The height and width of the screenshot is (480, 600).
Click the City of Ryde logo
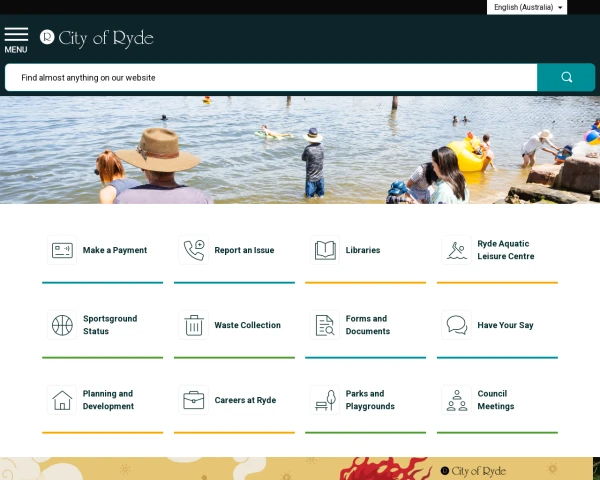pos(97,38)
